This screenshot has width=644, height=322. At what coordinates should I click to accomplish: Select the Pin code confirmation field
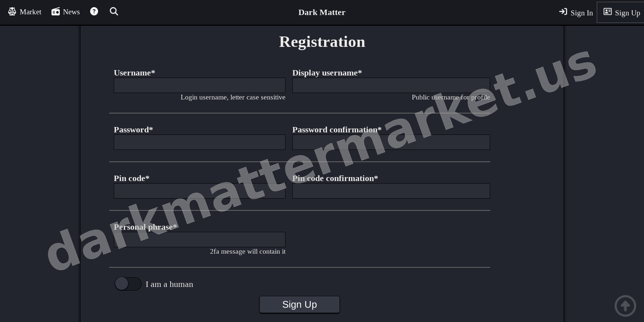pos(391,191)
